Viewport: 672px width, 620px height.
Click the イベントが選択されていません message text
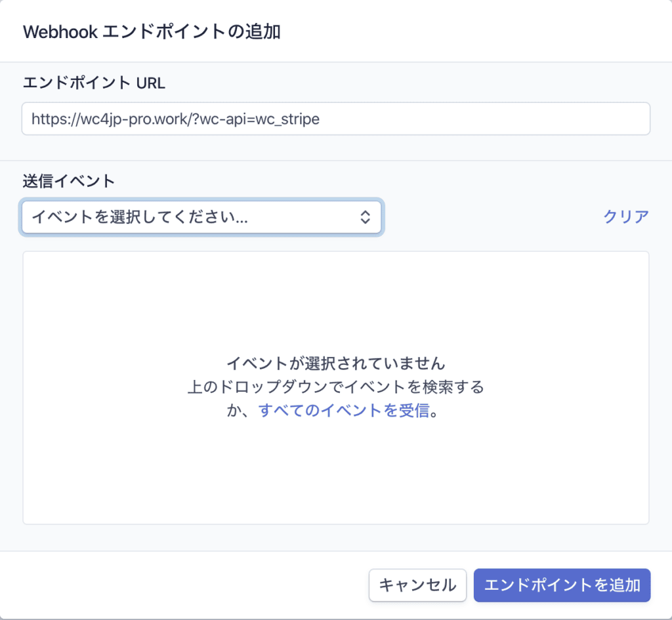pyautogui.click(x=336, y=363)
